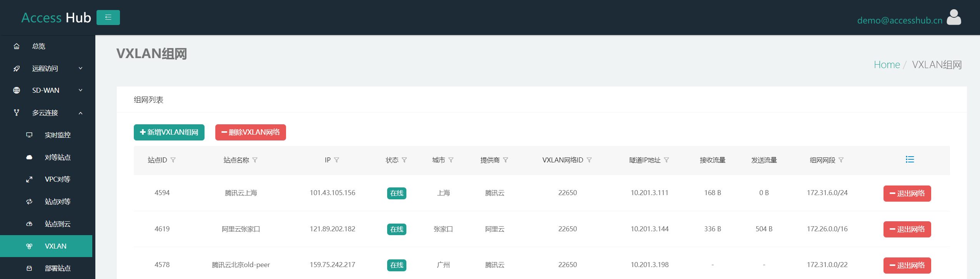
Task: Click network segment 172.31.0.0/22
Action: pyautogui.click(x=827, y=265)
